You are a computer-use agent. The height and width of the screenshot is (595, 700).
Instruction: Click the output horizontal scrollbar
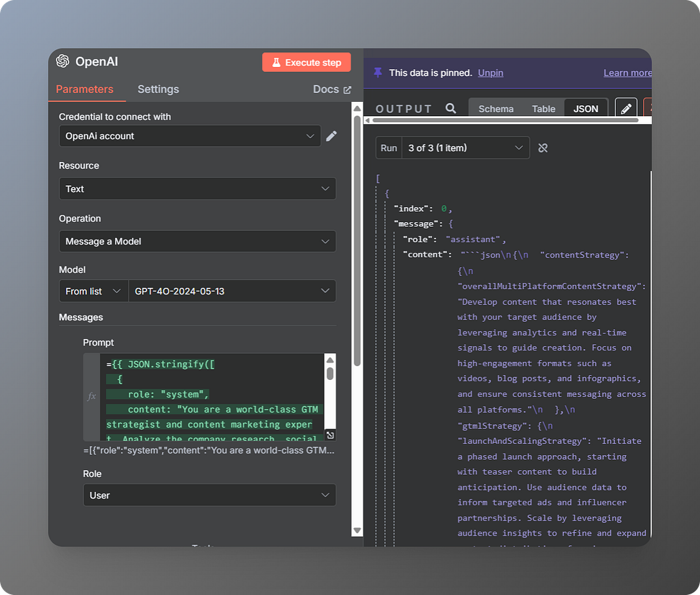tap(505, 120)
